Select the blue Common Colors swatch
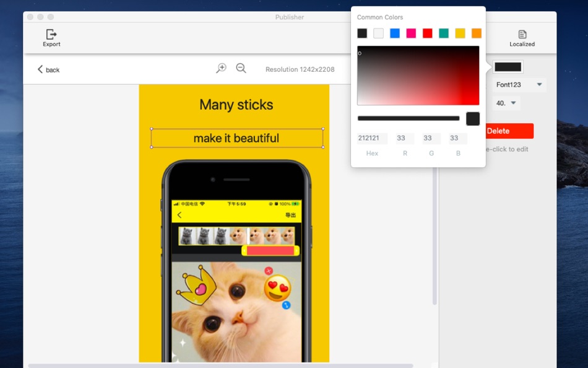The image size is (588, 368). pyautogui.click(x=394, y=33)
